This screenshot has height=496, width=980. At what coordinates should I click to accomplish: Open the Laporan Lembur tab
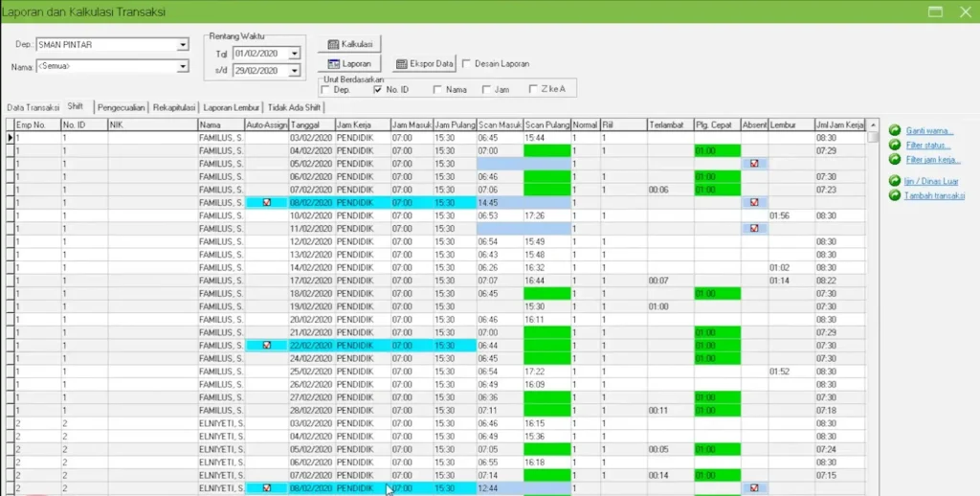click(232, 107)
